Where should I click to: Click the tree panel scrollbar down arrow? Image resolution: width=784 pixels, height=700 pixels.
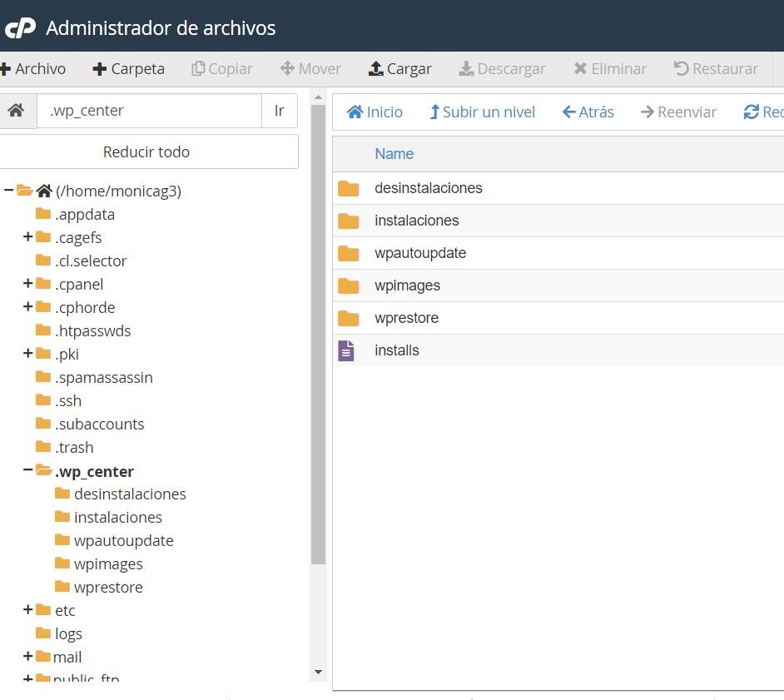318,672
